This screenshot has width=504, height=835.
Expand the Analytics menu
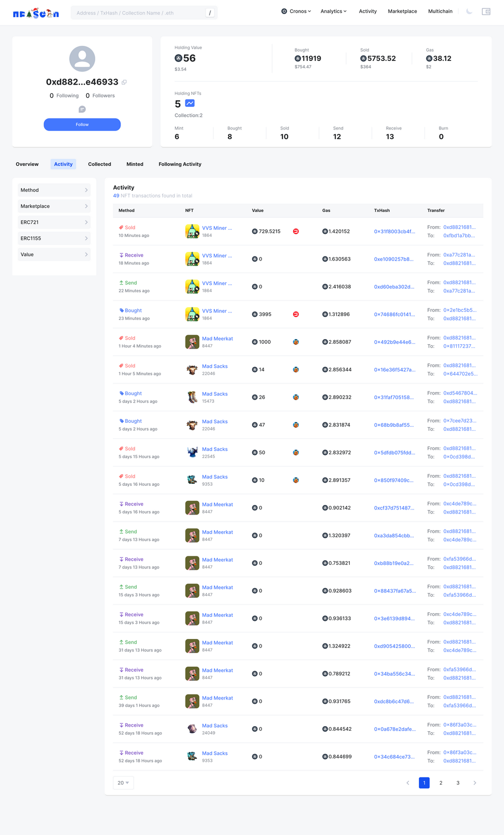(333, 11)
